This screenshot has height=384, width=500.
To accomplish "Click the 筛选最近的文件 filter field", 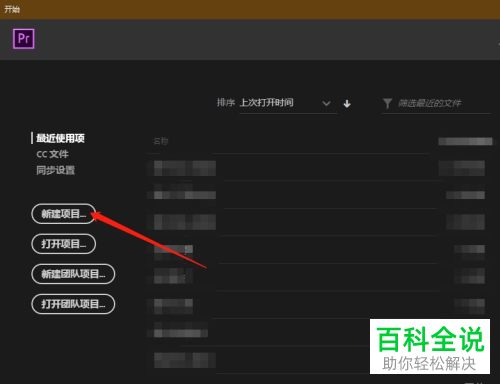I will (x=437, y=104).
